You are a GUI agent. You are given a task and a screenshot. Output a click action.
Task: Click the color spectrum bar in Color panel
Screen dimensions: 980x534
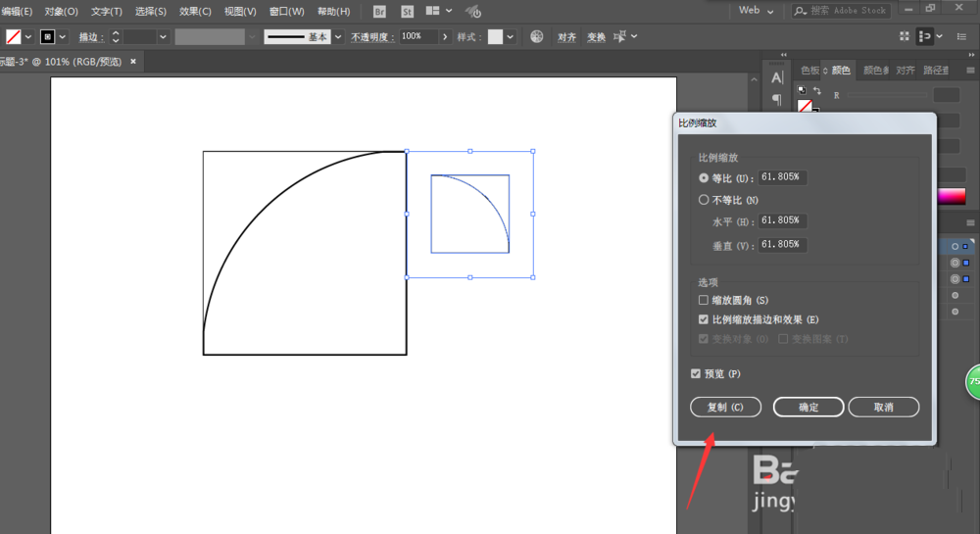(x=952, y=197)
